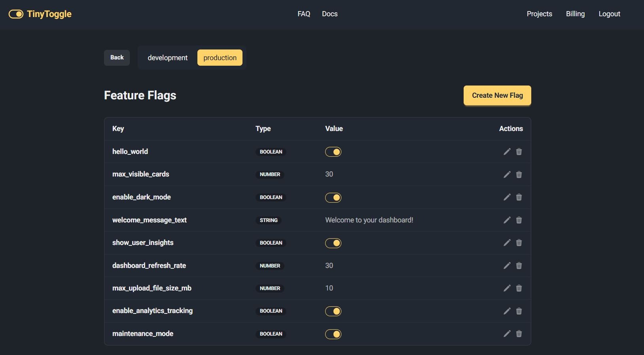Delete the max_visible_cards flag
Screen dimensions: 644x355
519,175
